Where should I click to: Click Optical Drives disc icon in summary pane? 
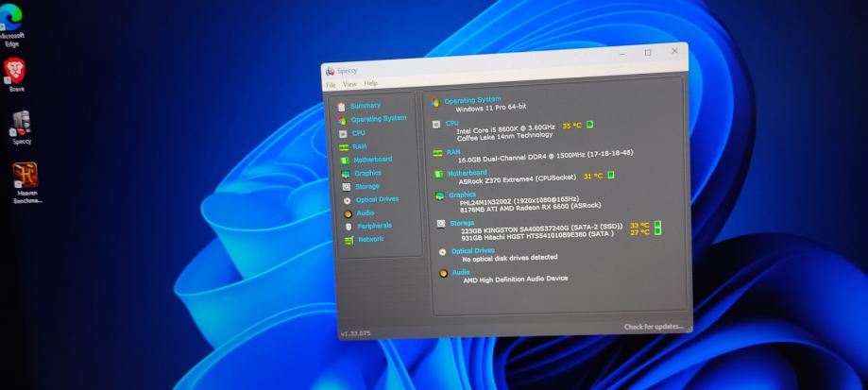[x=442, y=252]
